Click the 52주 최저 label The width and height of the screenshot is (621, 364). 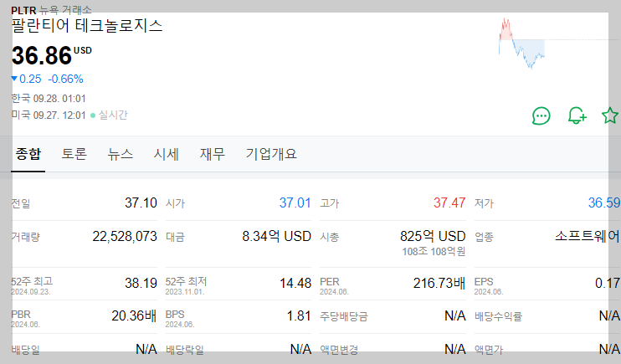[186, 281]
